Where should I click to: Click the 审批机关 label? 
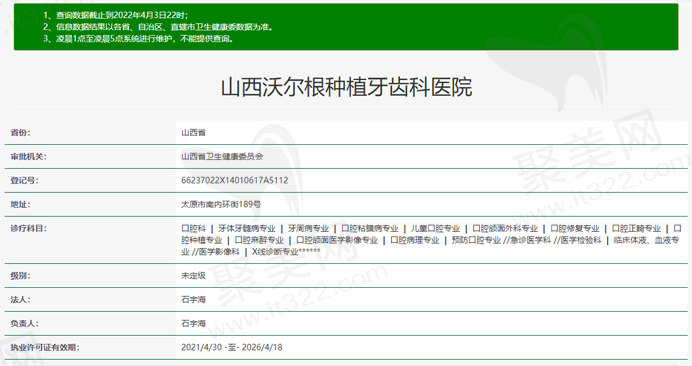28,156
